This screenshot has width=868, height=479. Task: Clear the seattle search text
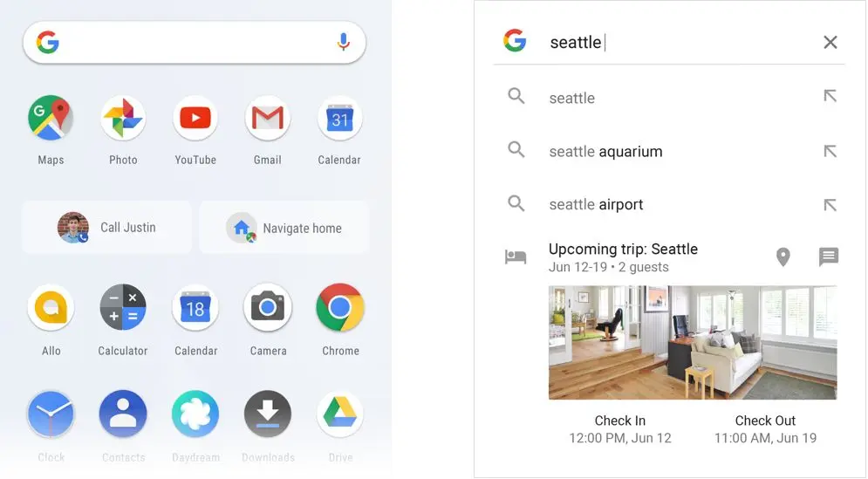coord(830,42)
